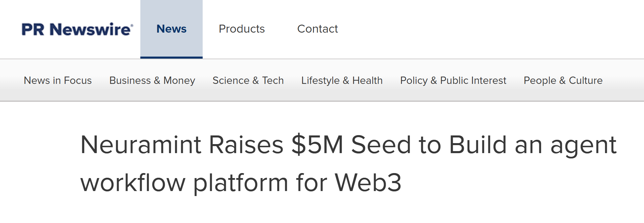Screen dimensions: 644x223
Task: Expand the Business & Money section
Action: (152, 81)
